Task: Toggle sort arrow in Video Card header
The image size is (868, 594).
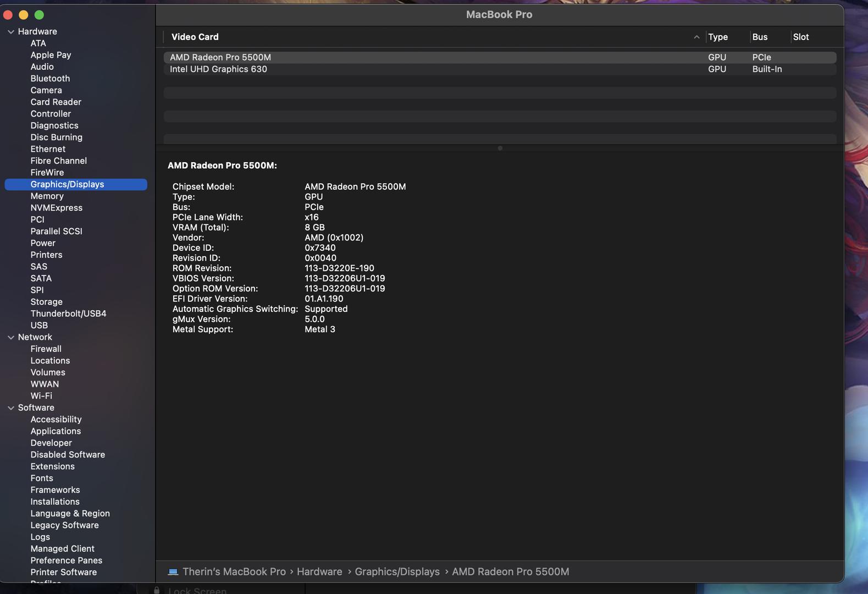Action: [696, 37]
